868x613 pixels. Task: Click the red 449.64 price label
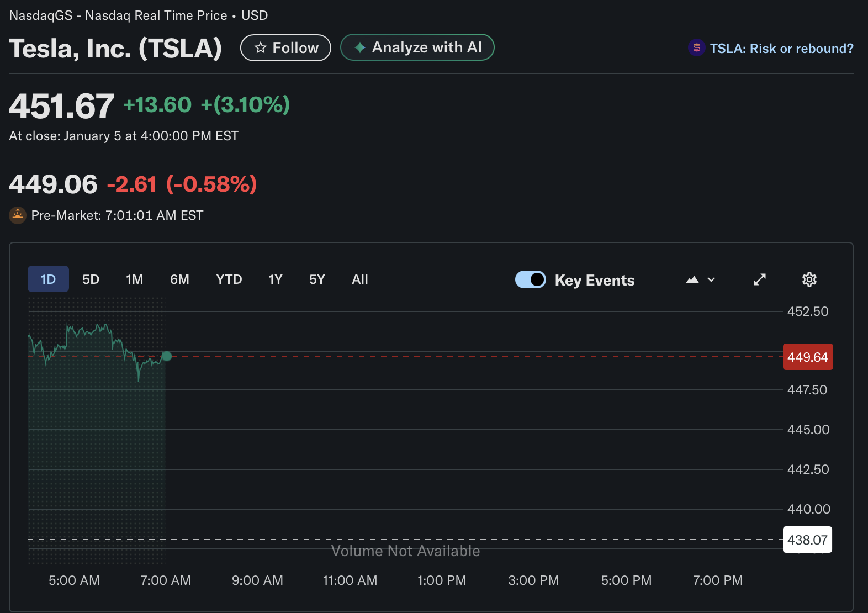pos(807,357)
